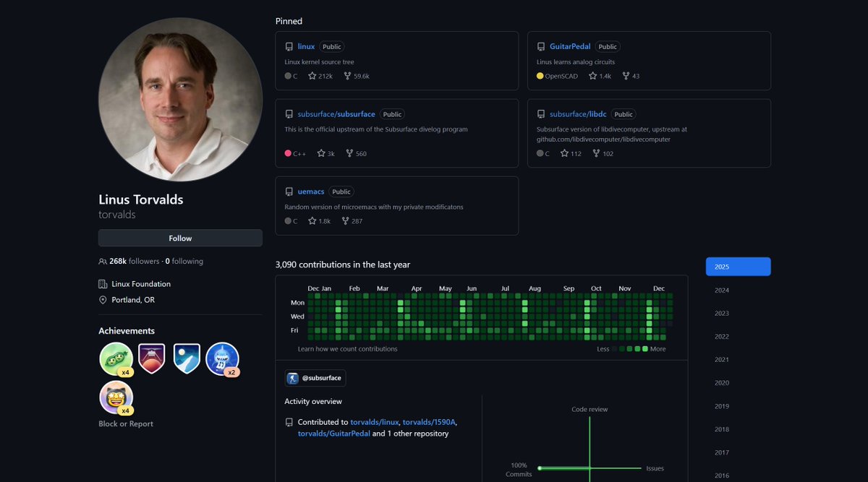Click uemacs forks count 287

click(x=352, y=221)
